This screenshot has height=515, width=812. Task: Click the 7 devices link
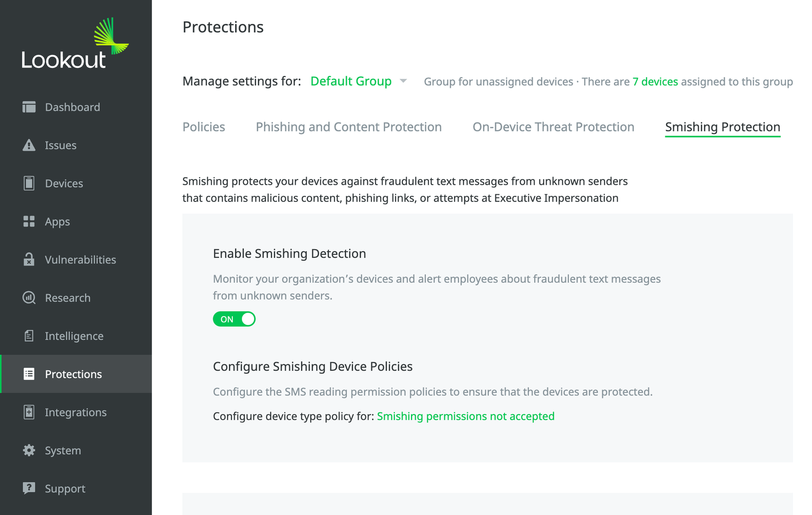655,81
